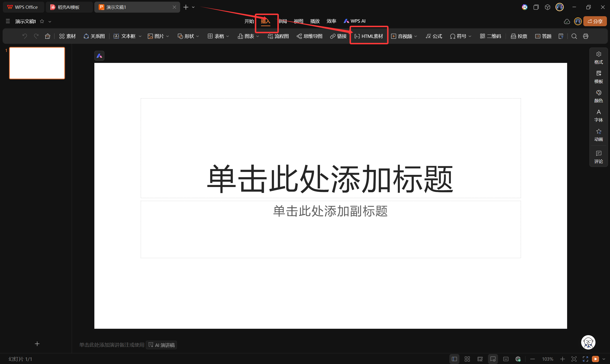Screen dimensions: 610x364
Task: Switch to the 开始 (Home) tab
Action: (249, 21)
